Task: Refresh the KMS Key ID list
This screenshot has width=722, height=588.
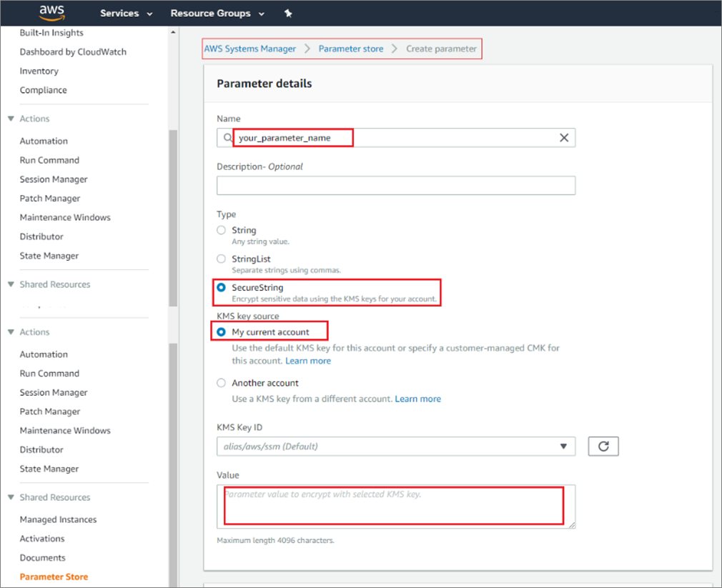Action: tap(603, 447)
